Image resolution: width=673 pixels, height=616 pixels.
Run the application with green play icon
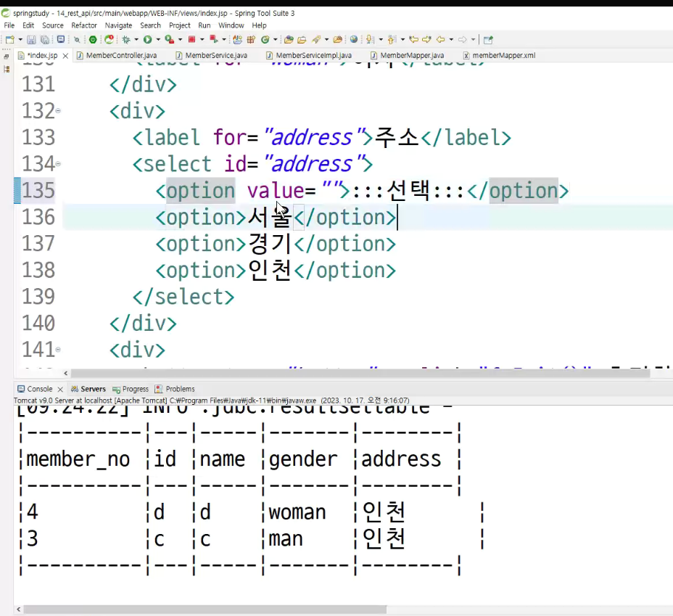148,39
